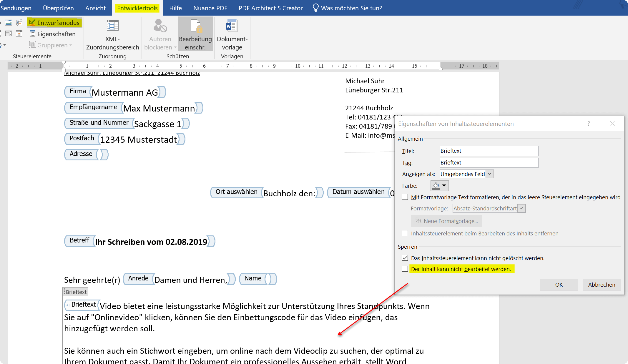Image resolution: width=628 pixels, height=364 pixels.
Task: Check Der Inhalt kann nicht bearbeitet werden
Action: pos(405,269)
